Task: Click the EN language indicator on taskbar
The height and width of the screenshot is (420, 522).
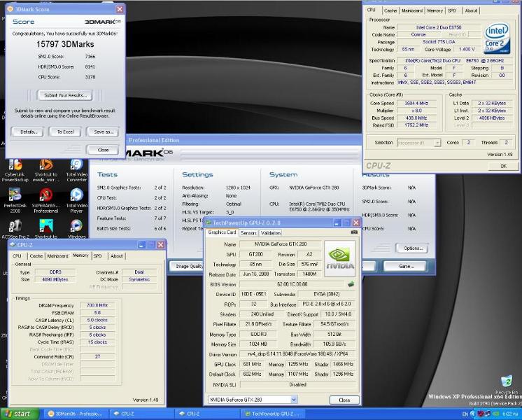Action: [465, 414]
